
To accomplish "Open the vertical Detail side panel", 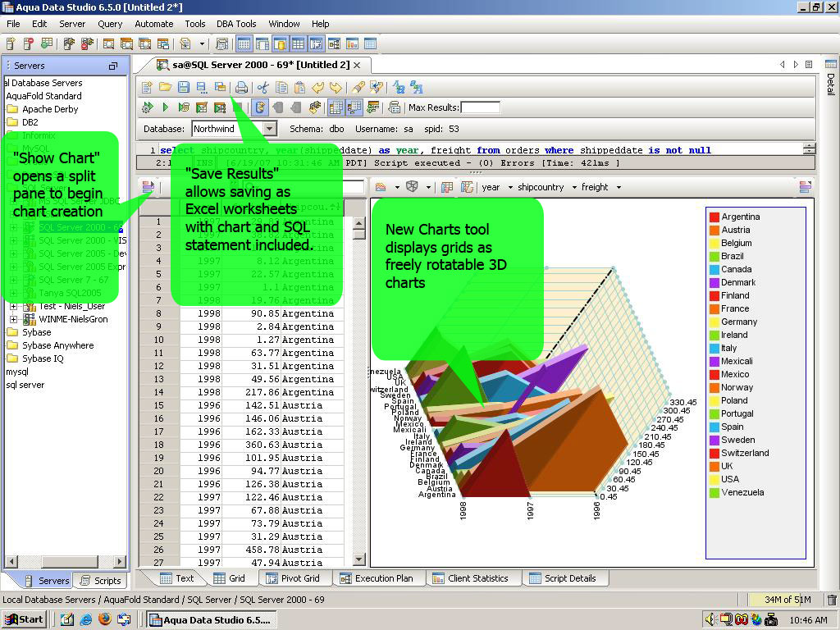I will click(x=831, y=77).
